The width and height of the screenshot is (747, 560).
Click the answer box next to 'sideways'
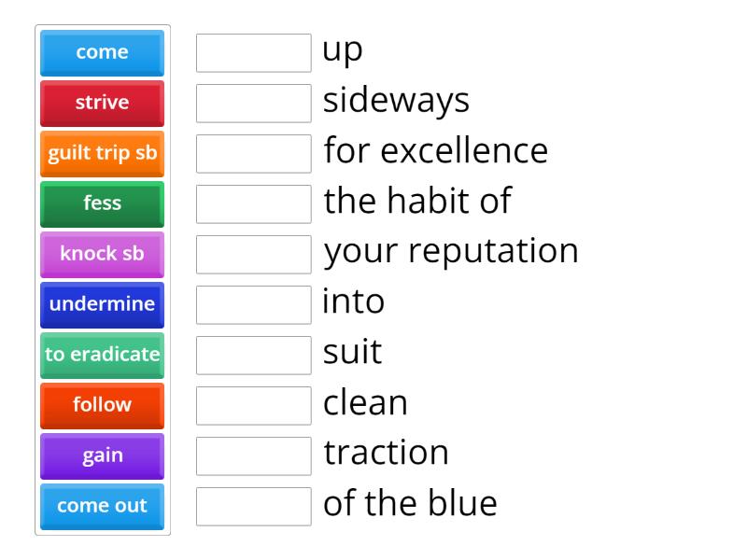[253, 104]
